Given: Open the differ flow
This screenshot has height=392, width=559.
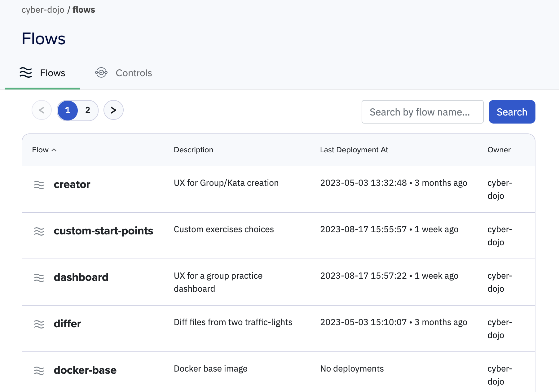Looking at the screenshot, I should point(67,324).
